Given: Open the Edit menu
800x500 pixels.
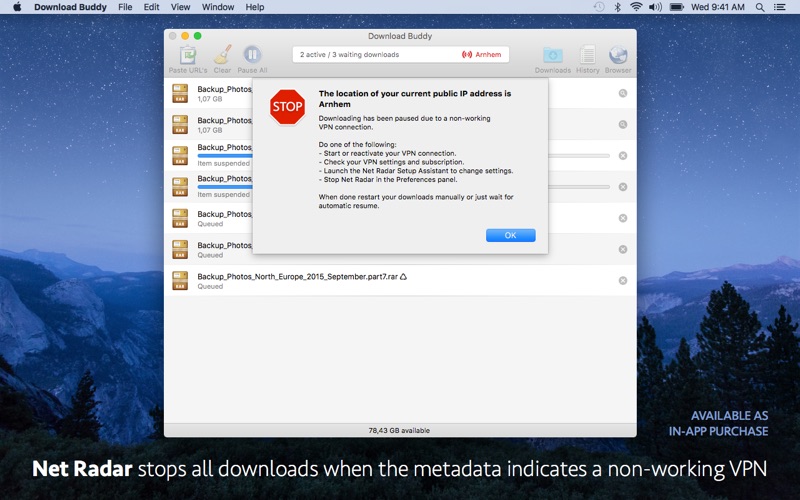Looking at the screenshot, I should pos(151,7).
